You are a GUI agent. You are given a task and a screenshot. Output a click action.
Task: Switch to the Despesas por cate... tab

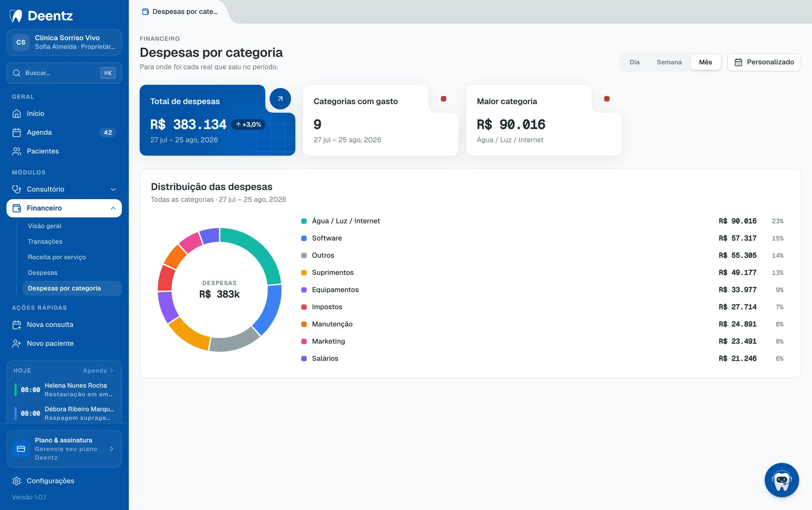click(x=180, y=12)
